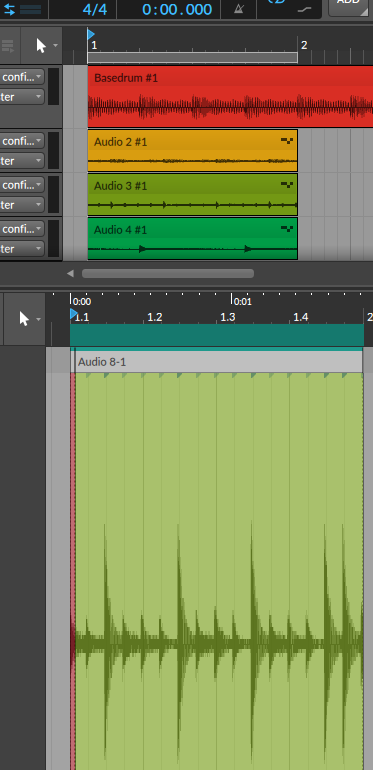Click the first onset marker in Audio 8-1
The height and width of the screenshot is (770, 373).
click(x=88, y=376)
